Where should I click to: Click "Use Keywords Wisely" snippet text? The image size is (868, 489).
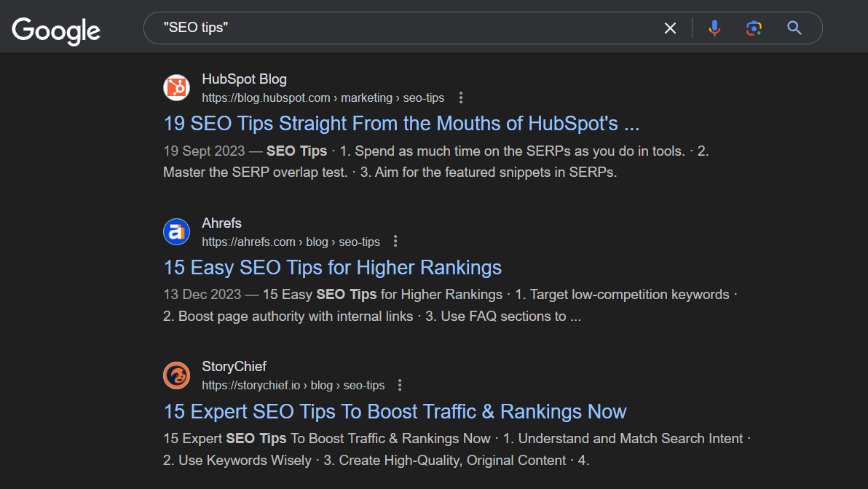245,460
